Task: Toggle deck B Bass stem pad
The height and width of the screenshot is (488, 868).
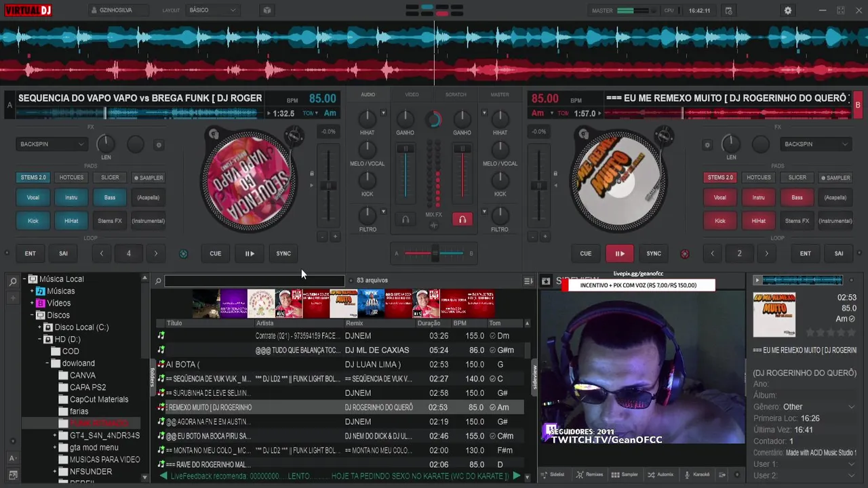Action: click(x=797, y=197)
